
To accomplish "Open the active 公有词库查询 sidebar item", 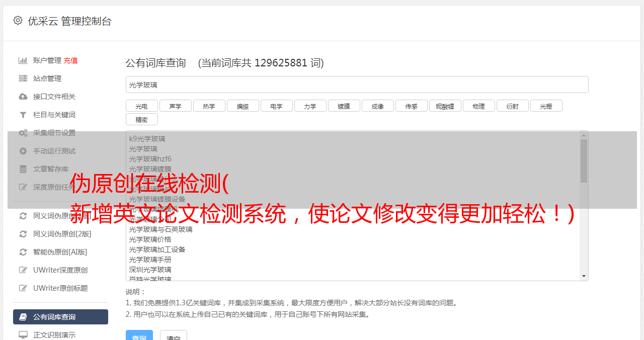I will [60, 317].
